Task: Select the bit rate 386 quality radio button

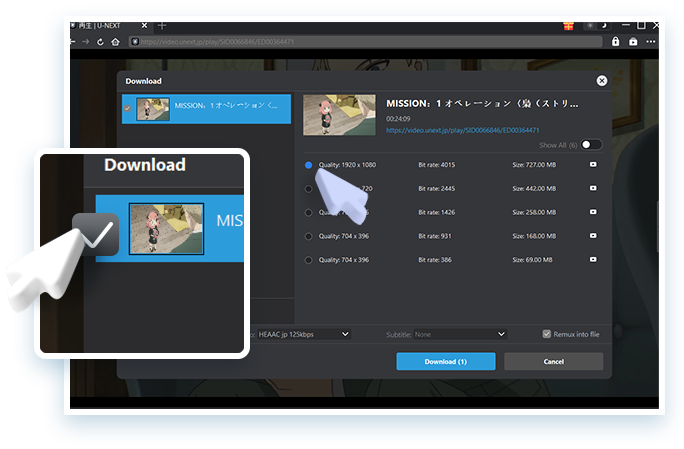Action: 308,260
